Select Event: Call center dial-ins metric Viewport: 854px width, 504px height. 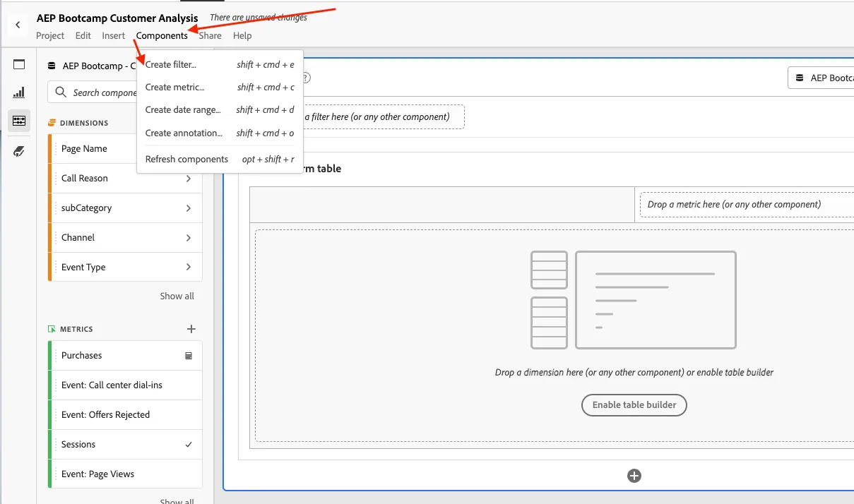[x=125, y=385]
